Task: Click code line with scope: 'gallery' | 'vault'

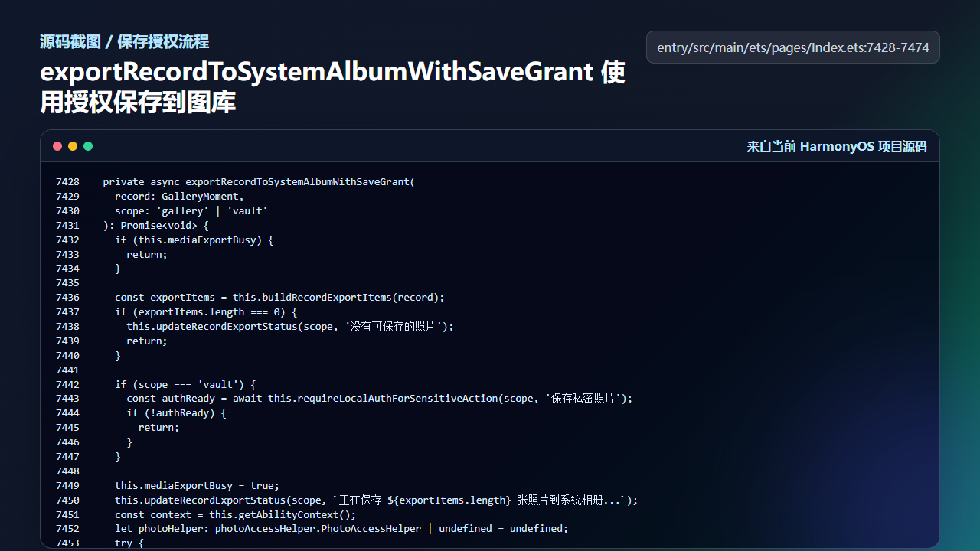Action: (x=191, y=211)
